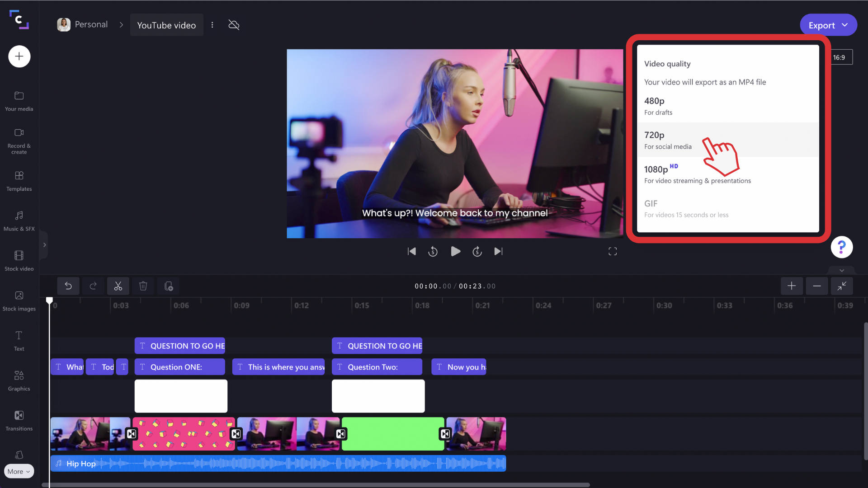
Task: Play the video preview
Action: point(455,251)
